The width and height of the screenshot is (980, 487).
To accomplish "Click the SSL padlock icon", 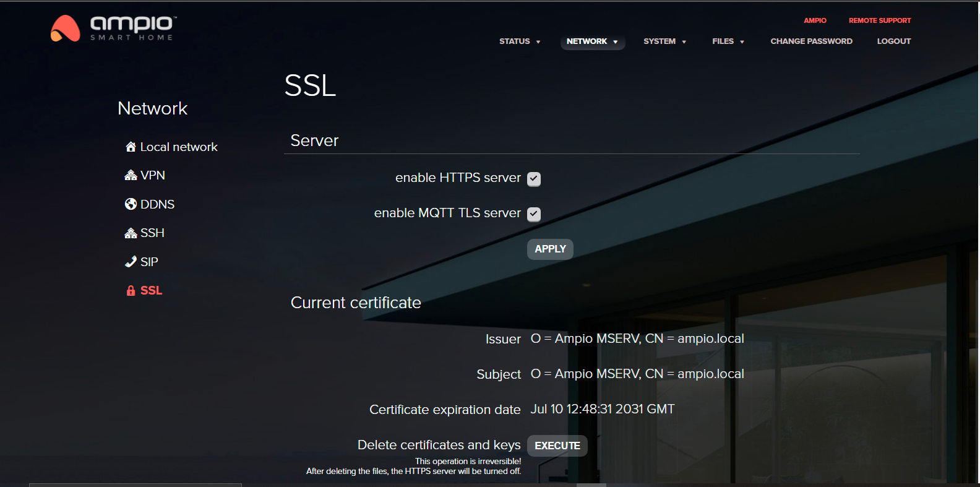I will 131,290.
